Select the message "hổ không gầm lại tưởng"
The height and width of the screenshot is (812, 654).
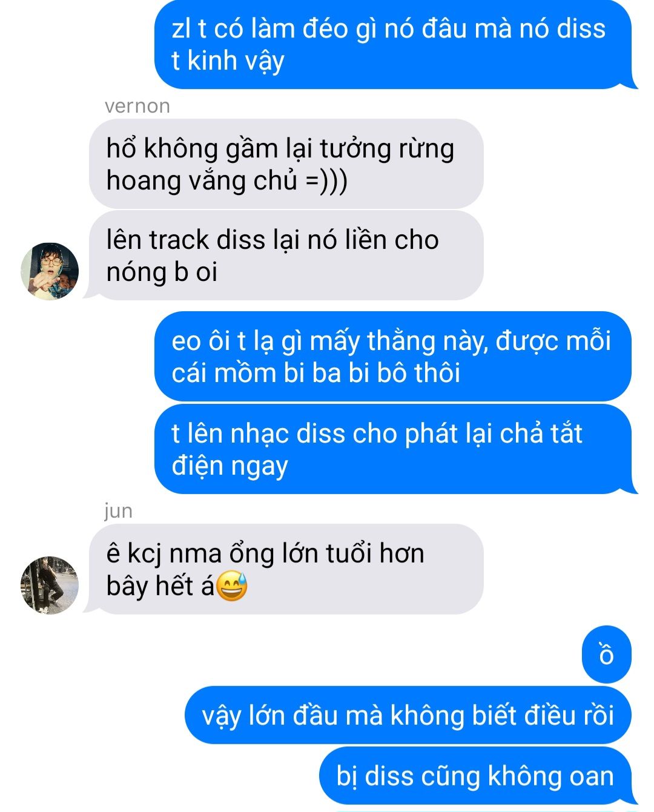point(286,164)
